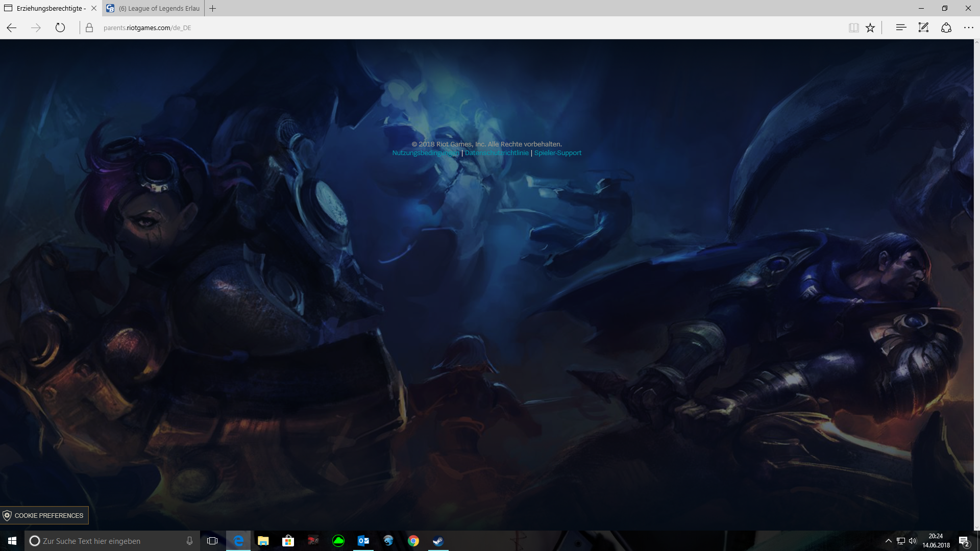The height and width of the screenshot is (551, 980).
Task: Open Edge Settings and more menu
Action: click(968, 28)
